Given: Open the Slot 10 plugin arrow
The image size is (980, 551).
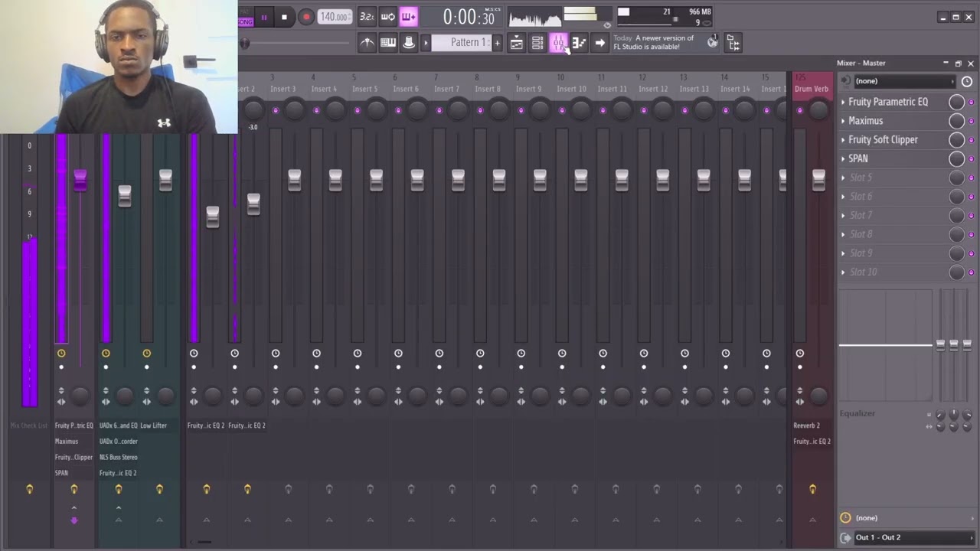Looking at the screenshot, I should [843, 272].
